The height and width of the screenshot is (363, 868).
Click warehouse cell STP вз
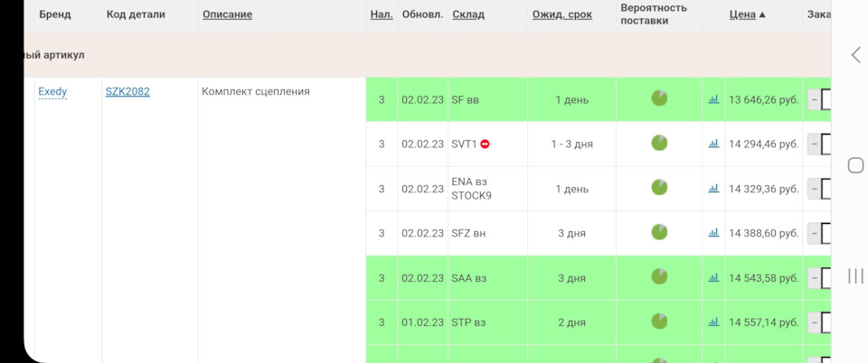487,322
